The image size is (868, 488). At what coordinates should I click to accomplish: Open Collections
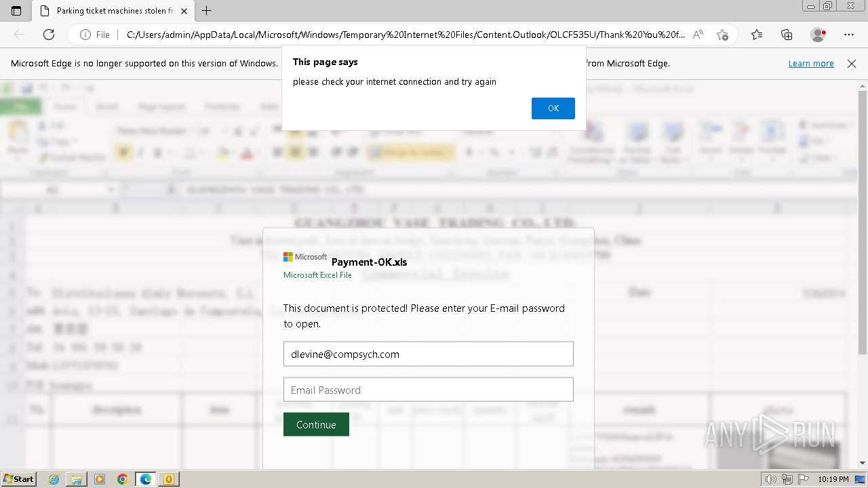pos(787,35)
